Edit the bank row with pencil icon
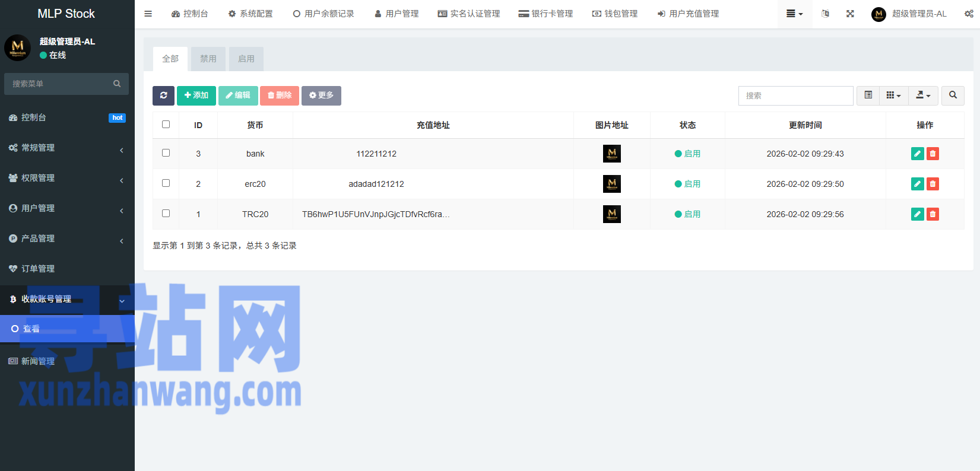The image size is (980, 471). click(917, 154)
